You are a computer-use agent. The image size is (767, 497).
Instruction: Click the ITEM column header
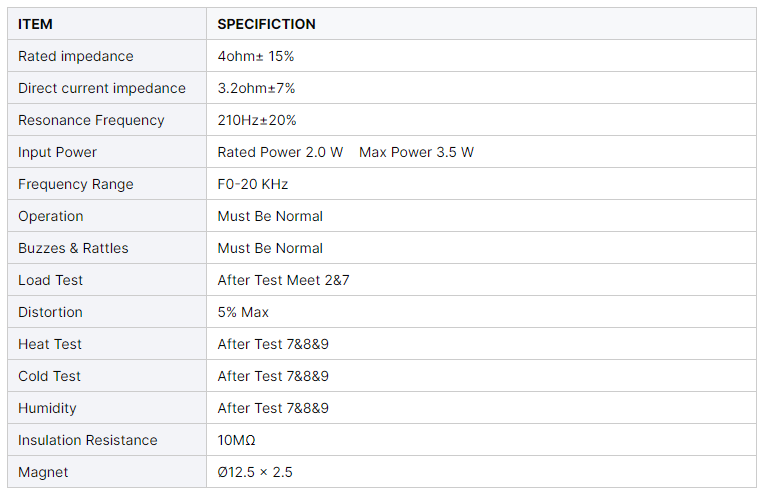pyautogui.click(x=35, y=24)
